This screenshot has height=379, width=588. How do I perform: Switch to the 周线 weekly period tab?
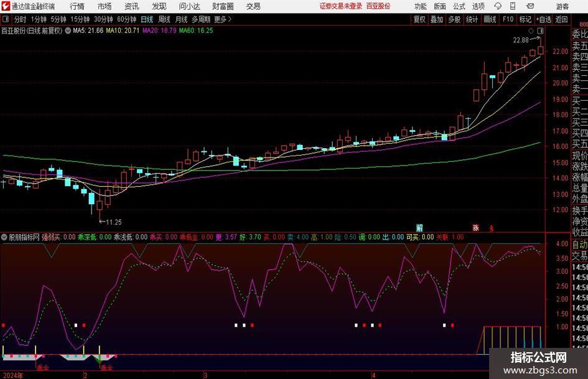click(x=164, y=19)
